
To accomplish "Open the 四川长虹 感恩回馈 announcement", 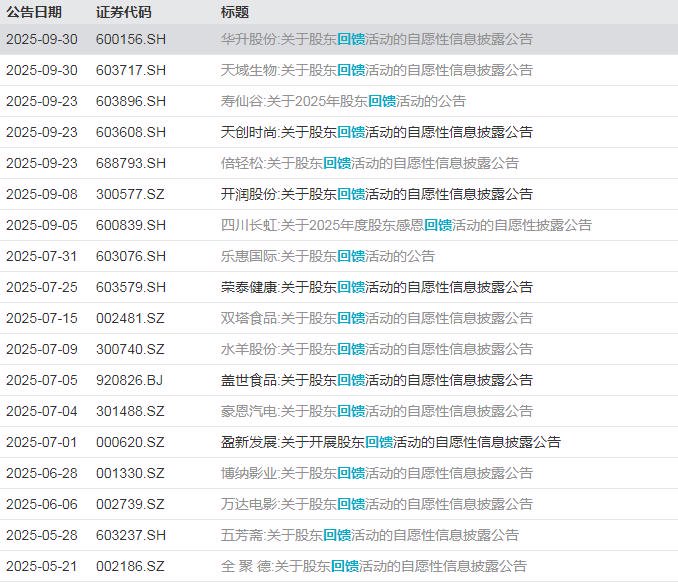I will (x=406, y=225).
